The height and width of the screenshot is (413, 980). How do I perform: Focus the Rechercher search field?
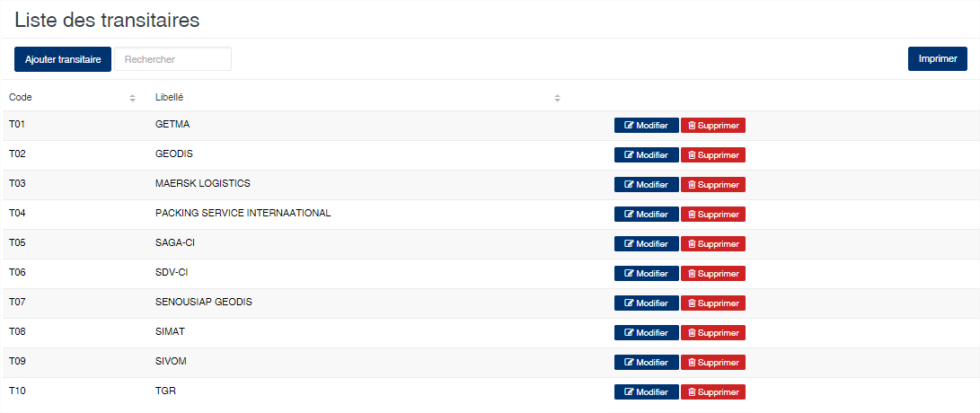pos(172,59)
